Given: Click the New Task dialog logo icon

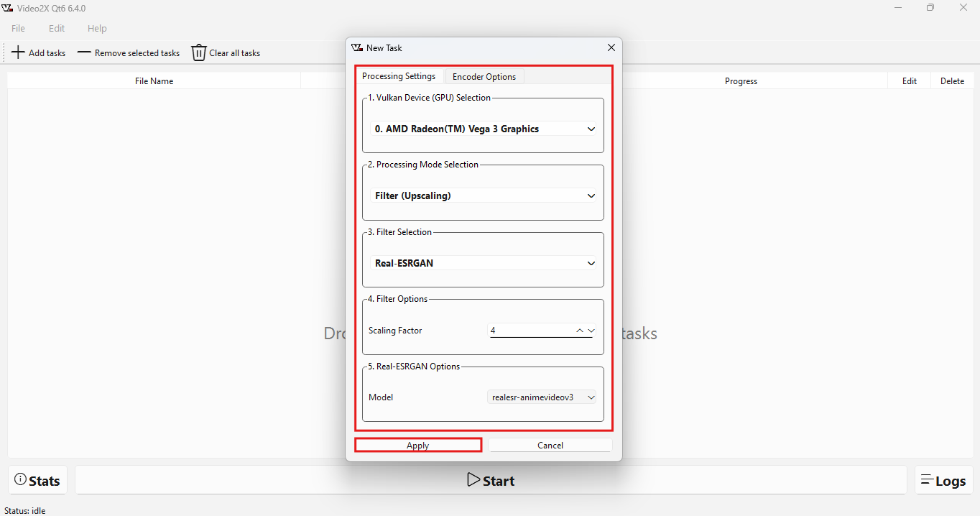Looking at the screenshot, I should (357, 47).
